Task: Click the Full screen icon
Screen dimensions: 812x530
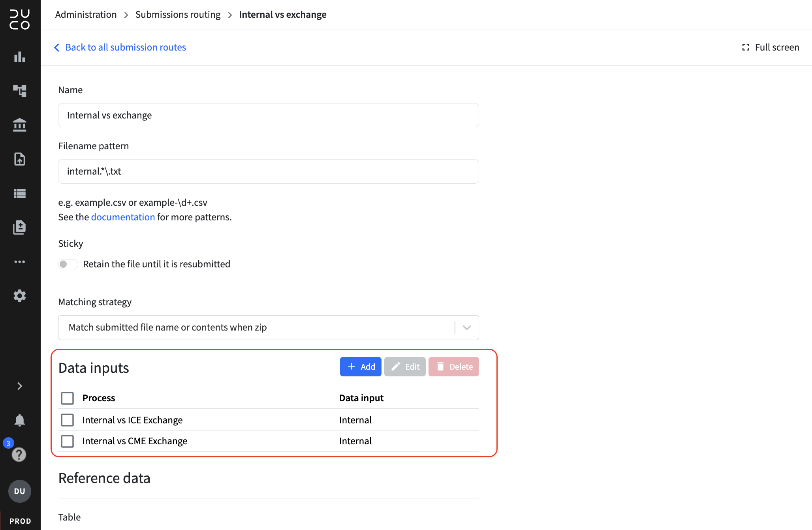Action: click(746, 47)
